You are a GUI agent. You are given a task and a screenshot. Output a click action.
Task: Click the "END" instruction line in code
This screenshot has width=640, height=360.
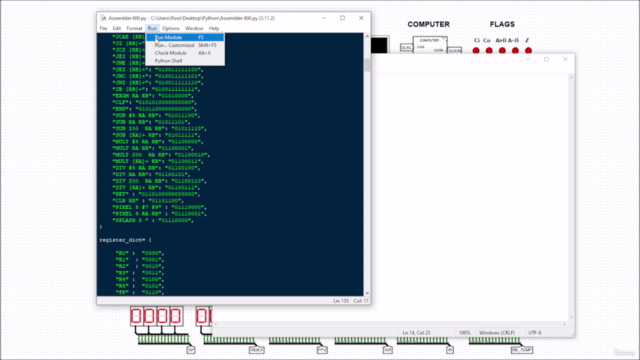click(x=155, y=109)
